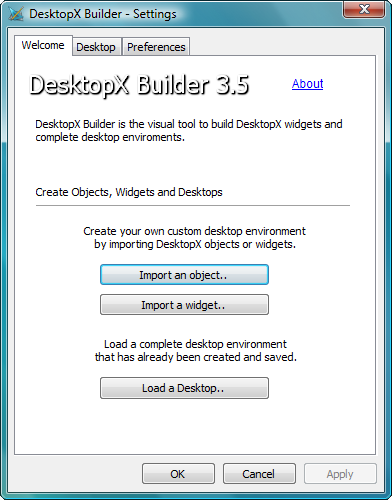Click the DesktopX Builder - Settings window title
The image size is (392, 500).
pos(103,14)
